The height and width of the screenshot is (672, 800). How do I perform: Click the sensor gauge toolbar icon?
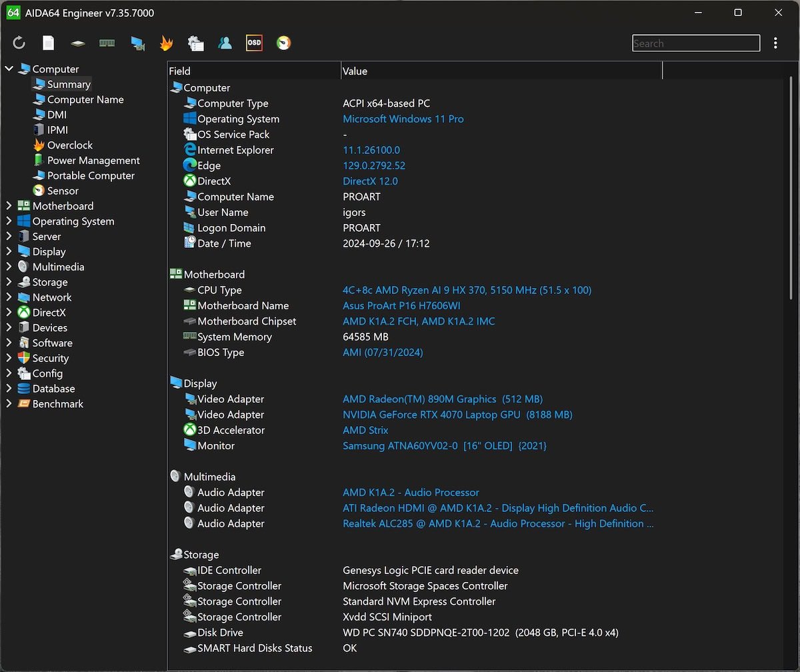point(284,43)
